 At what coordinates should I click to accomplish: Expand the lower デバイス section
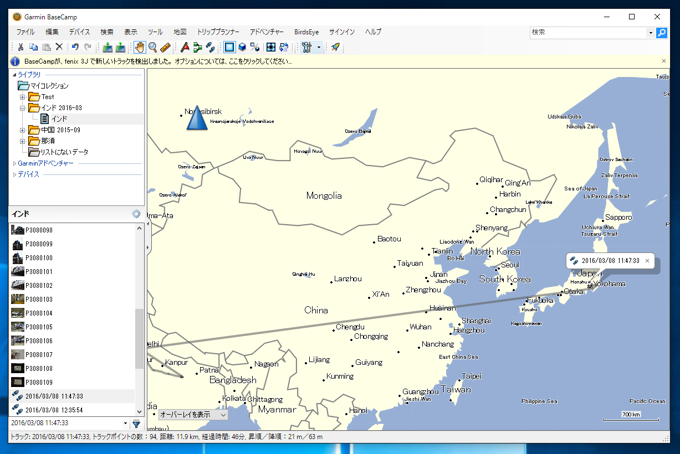tap(14, 174)
